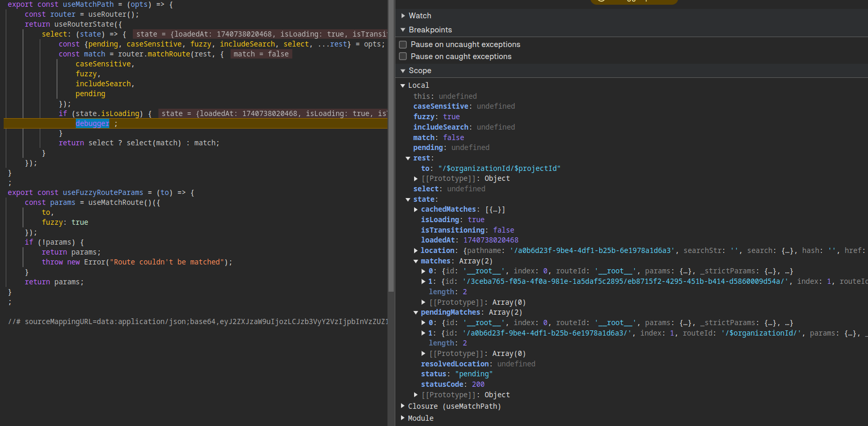868x426 pixels.
Task: Click the source editor vertical scrollbar
Action: pos(391,146)
